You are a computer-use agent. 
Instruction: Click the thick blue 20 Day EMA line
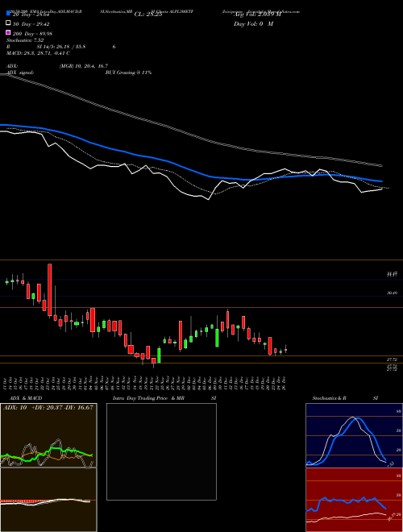[190, 168]
